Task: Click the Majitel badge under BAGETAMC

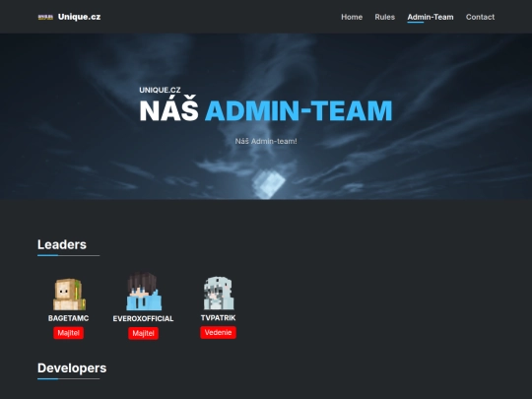Action: pyautogui.click(x=69, y=333)
